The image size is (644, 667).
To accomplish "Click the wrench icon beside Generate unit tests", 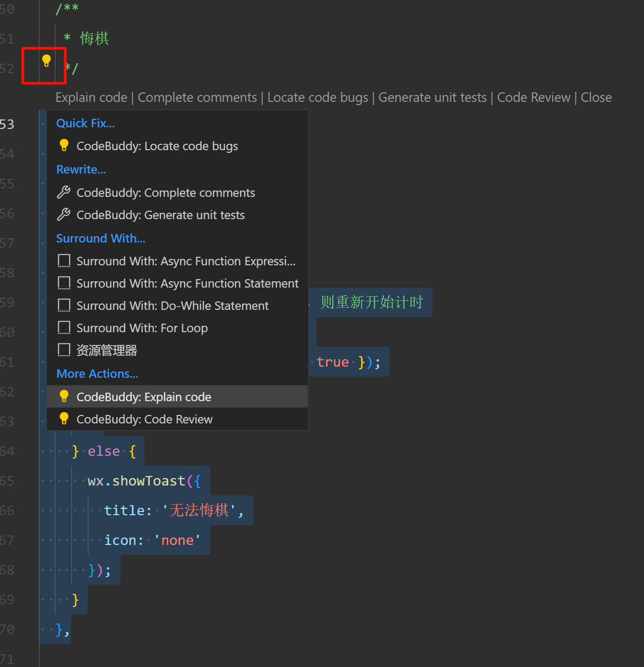I will [64, 214].
